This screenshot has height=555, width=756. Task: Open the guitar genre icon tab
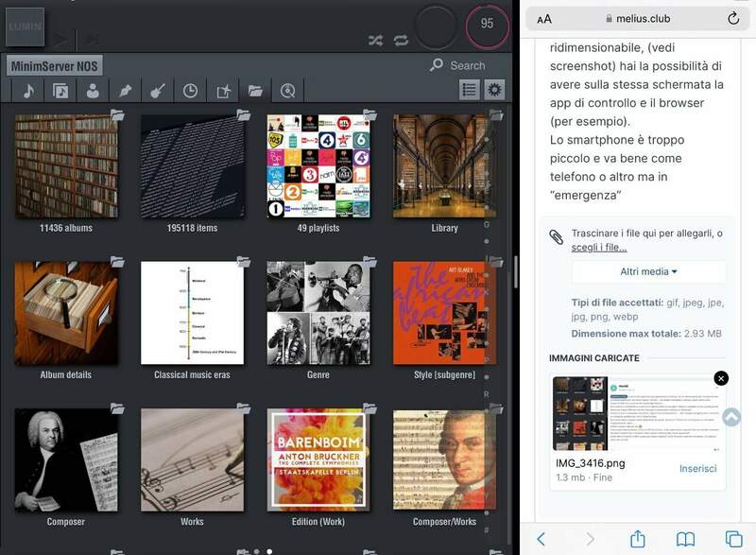point(158,91)
